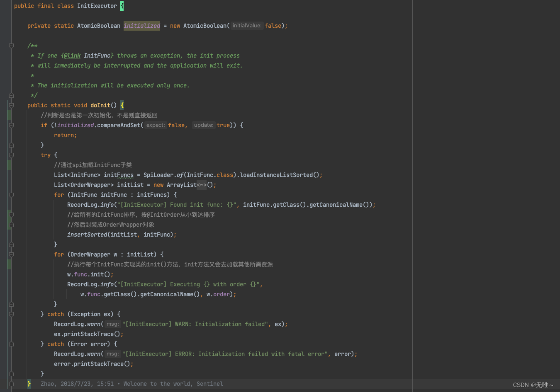Viewport: 560px width, 392px height.
Task: Fold the catch Error block
Action: point(12,344)
